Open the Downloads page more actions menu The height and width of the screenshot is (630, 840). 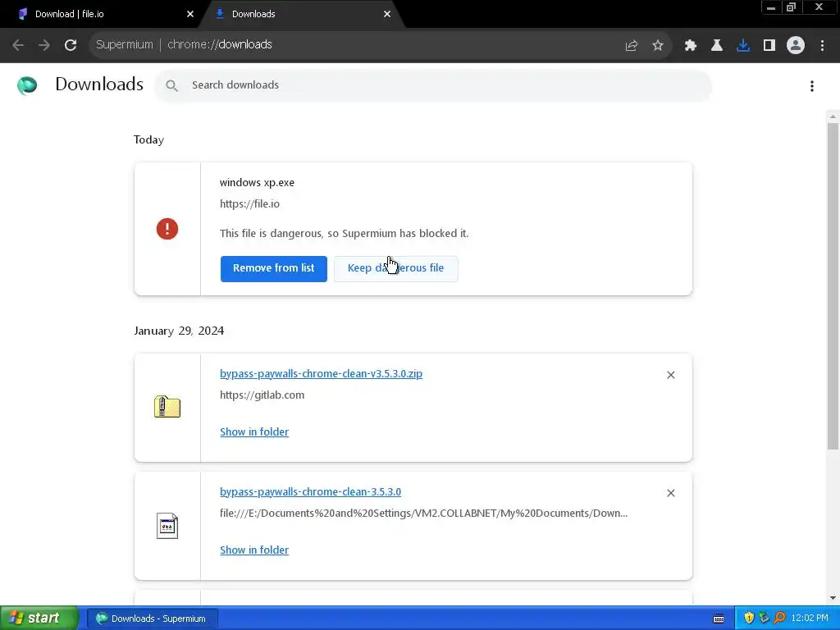point(812,86)
